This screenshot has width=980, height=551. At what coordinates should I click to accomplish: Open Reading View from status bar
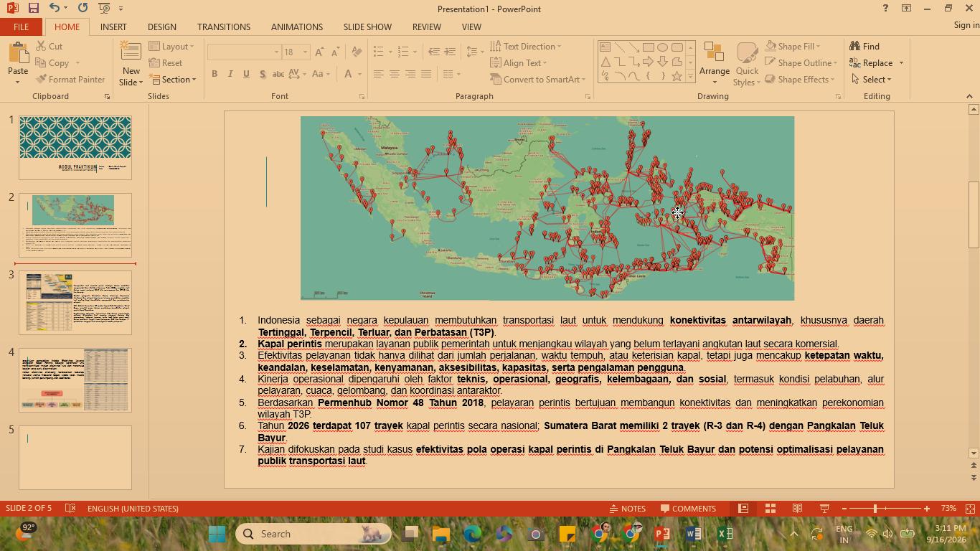point(797,509)
